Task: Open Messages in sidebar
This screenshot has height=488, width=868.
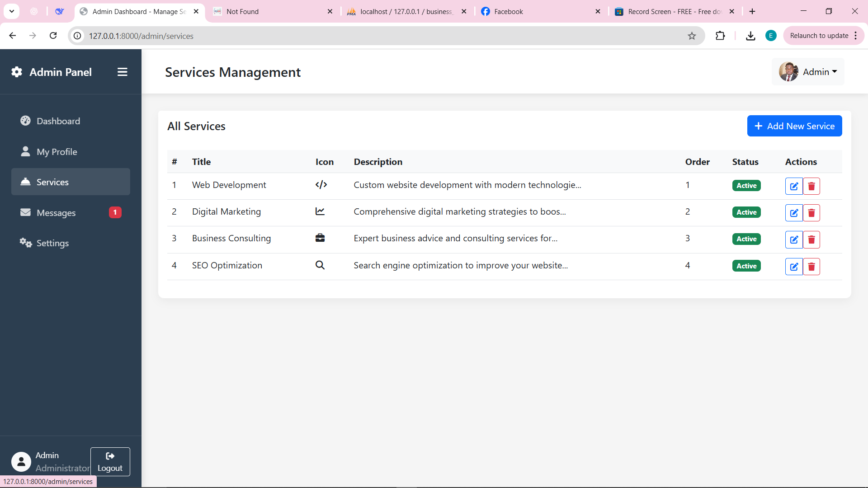Action: 56,213
